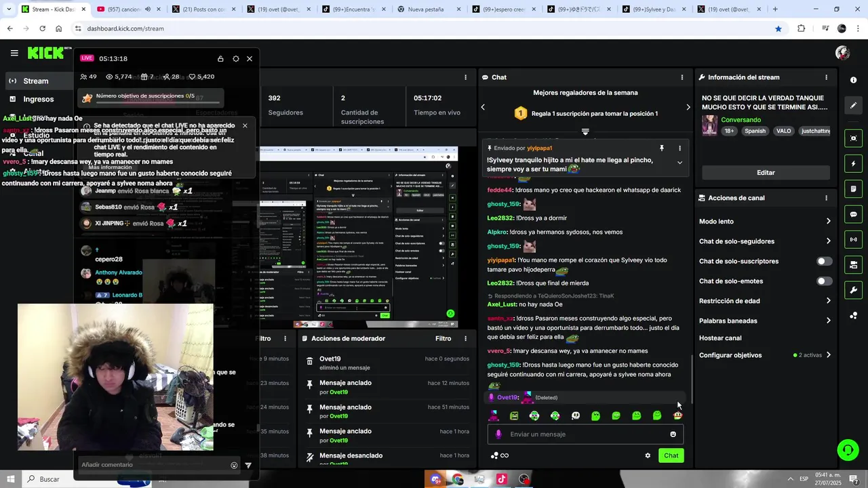Click the chat panel scrollbar
The width and height of the screenshot is (868, 488).
692,378
